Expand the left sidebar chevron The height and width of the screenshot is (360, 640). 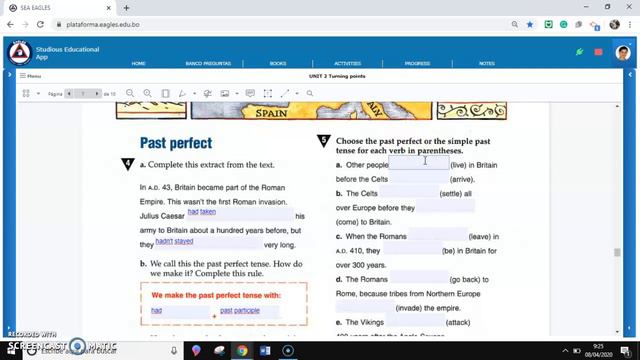coord(9,75)
